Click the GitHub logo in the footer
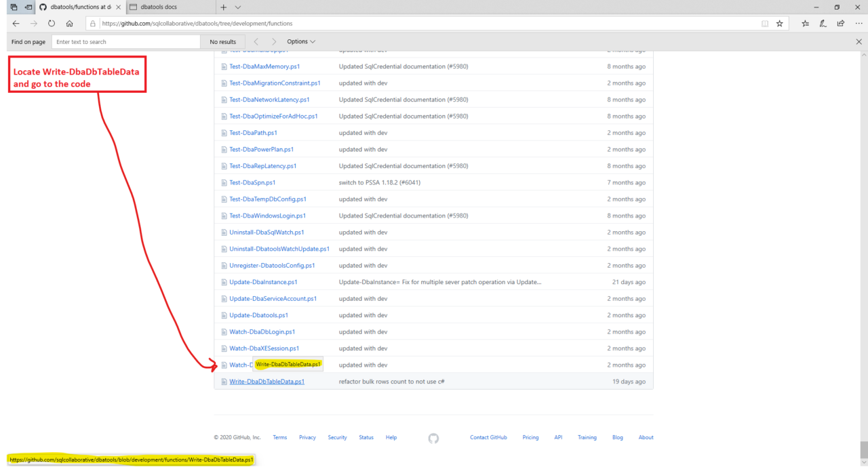This screenshot has width=868, height=467. [x=434, y=438]
